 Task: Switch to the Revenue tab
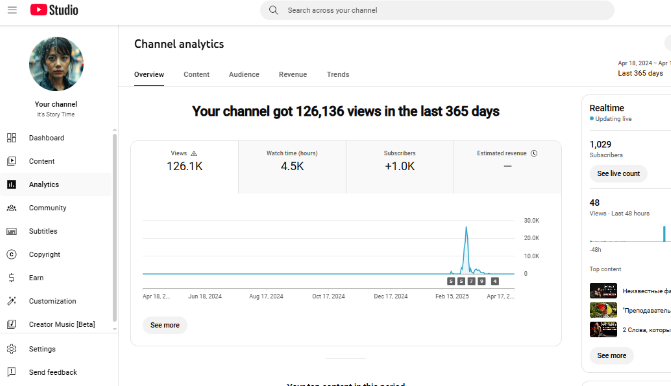point(293,74)
